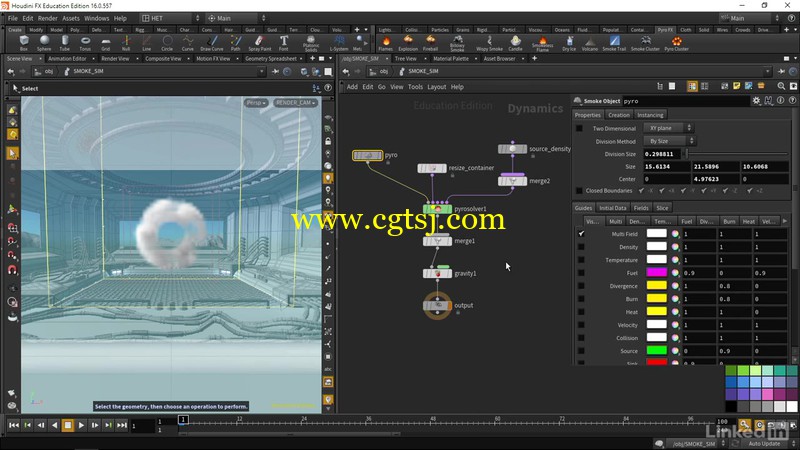The image size is (800, 450).
Task: Enable the Density guide checkbox
Action: click(x=581, y=247)
